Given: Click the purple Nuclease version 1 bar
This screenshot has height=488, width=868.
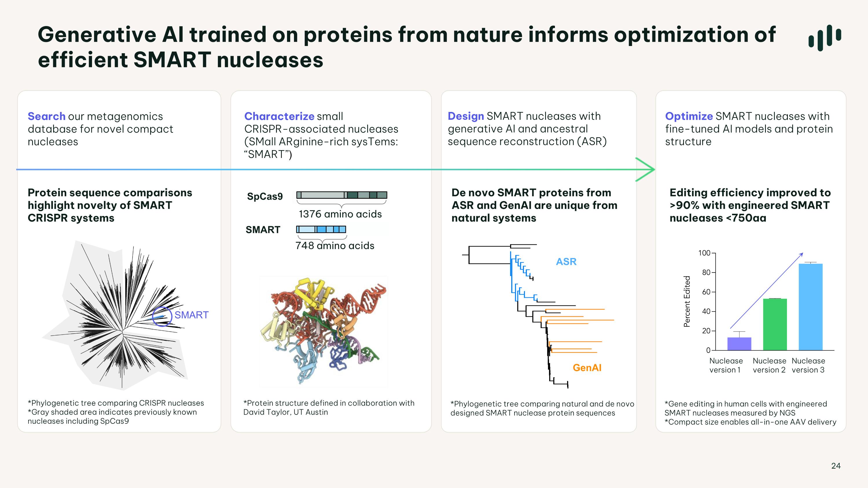Looking at the screenshot, I should [x=739, y=344].
